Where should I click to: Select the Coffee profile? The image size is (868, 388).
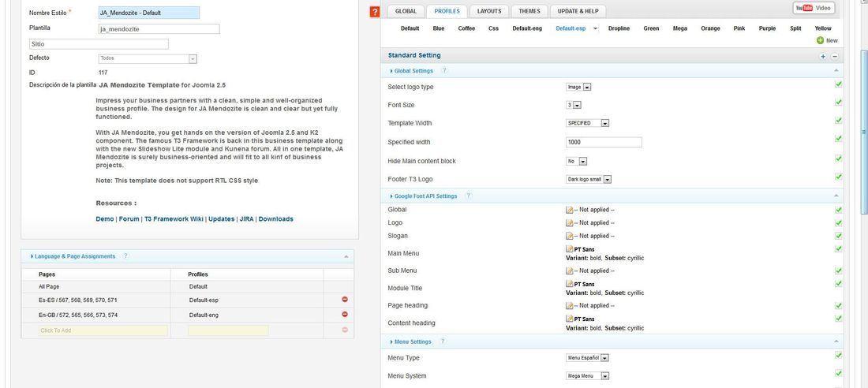466,28
